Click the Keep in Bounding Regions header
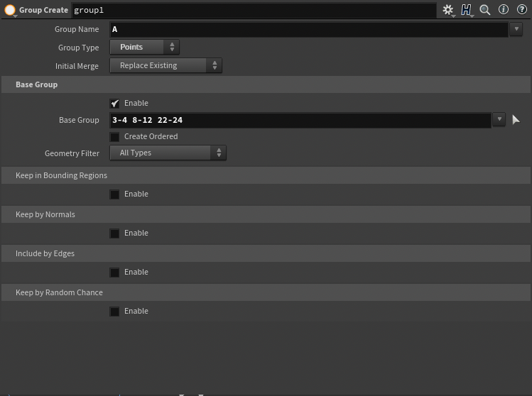The width and height of the screenshot is (532, 396). pyautogui.click(x=266, y=175)
